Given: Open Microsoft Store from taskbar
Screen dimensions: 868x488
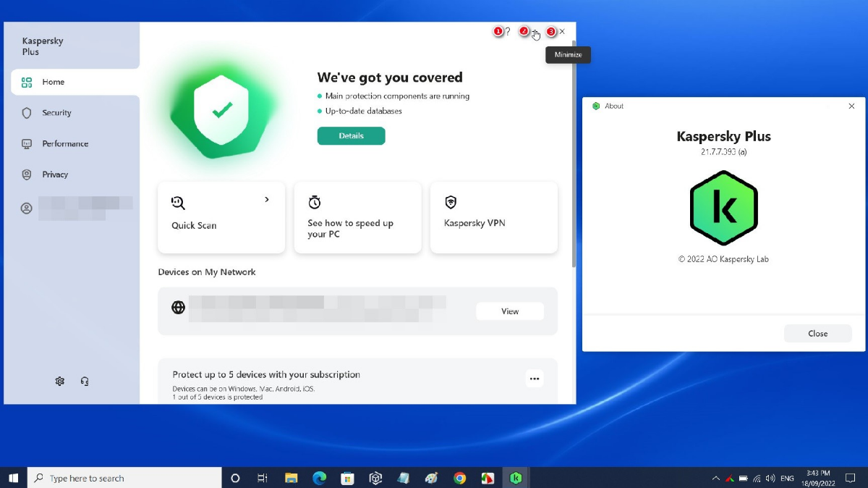Looking at the screenshot, I should [347, 478].
